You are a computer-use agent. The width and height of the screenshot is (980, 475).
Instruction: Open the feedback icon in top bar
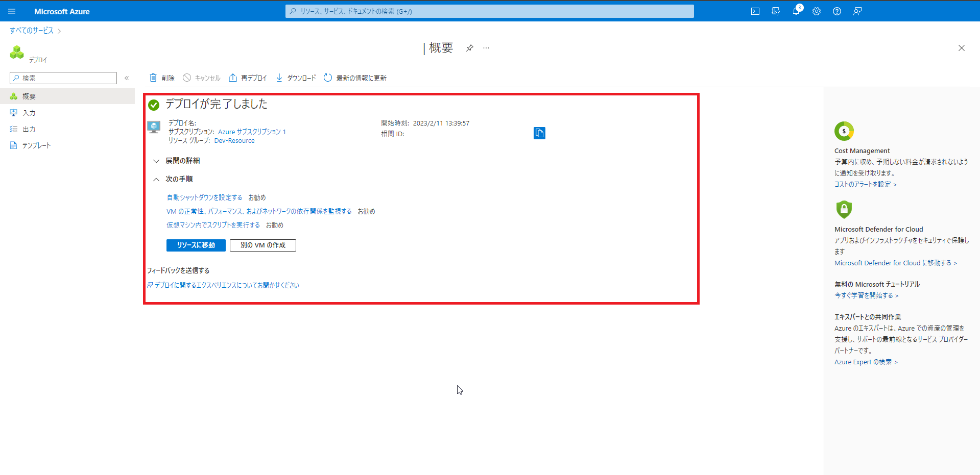point(857,11)
